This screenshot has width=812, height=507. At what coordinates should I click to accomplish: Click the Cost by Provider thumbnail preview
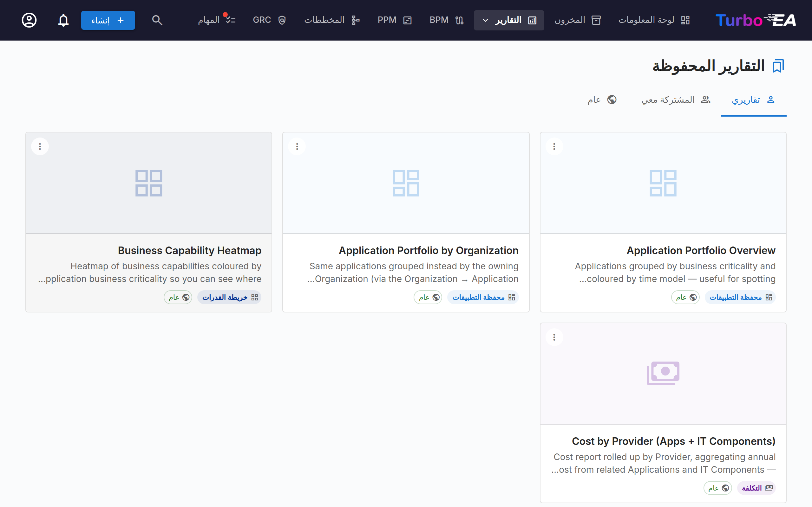(x=663, y=374)
